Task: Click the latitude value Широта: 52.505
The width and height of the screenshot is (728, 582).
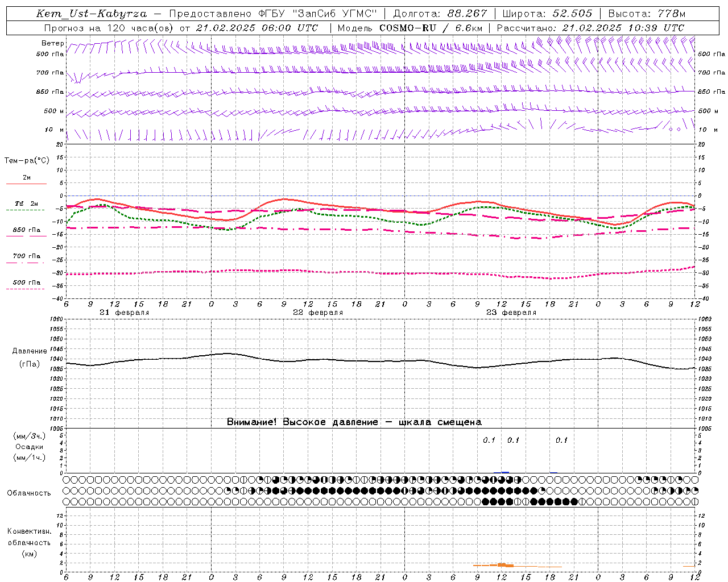Action: pos(547,14)
